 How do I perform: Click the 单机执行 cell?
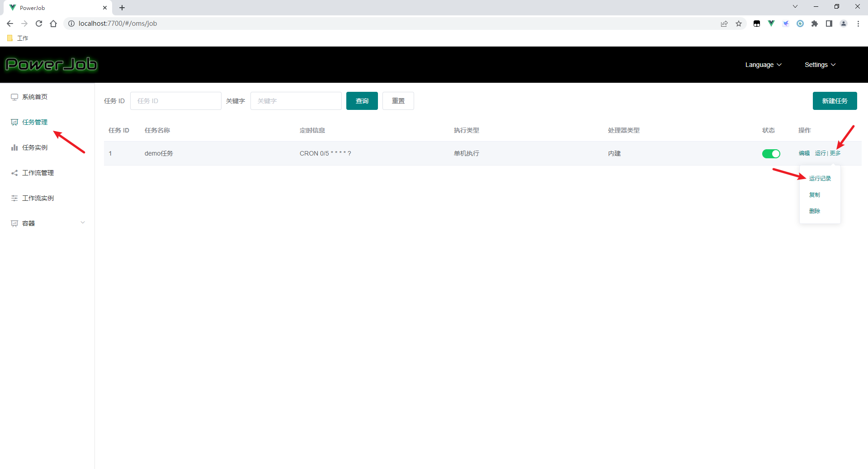467,153
